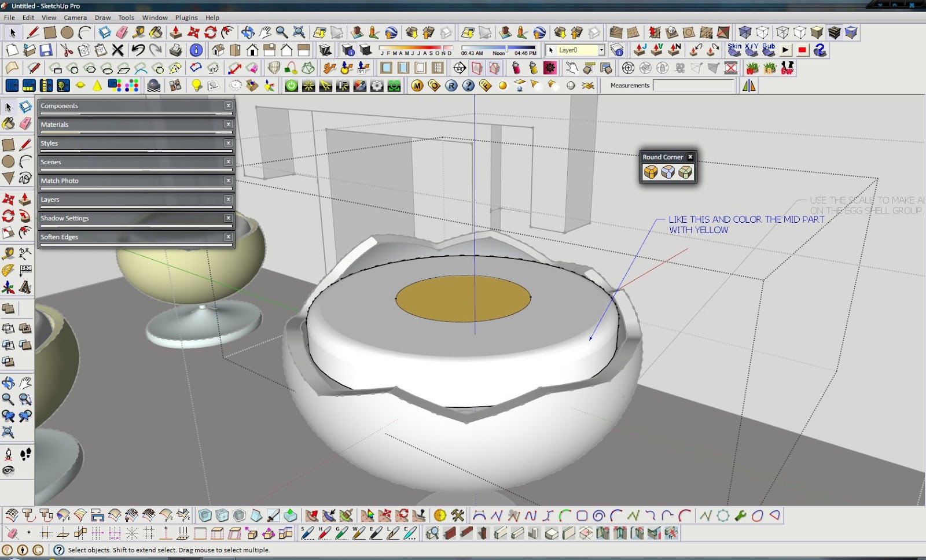926x560 pixels.
Task: Expand the Layers panel
Action: pyautogui.click(x=136, y=200)
